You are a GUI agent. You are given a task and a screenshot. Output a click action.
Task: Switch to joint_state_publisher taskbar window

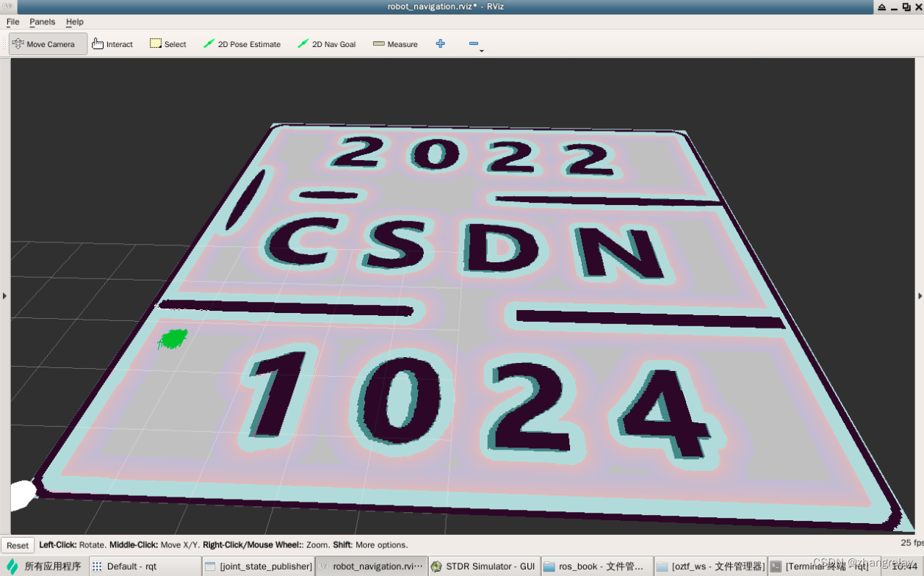259,566
